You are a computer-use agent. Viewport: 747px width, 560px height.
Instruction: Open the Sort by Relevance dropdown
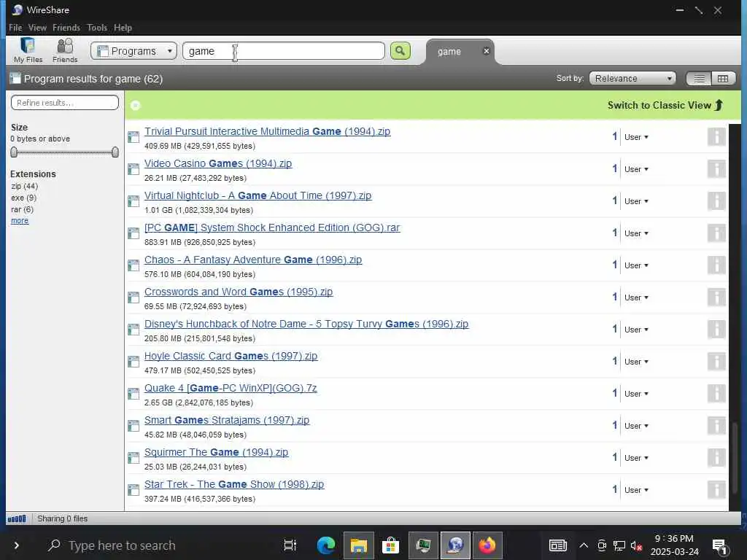coord(632,79)
